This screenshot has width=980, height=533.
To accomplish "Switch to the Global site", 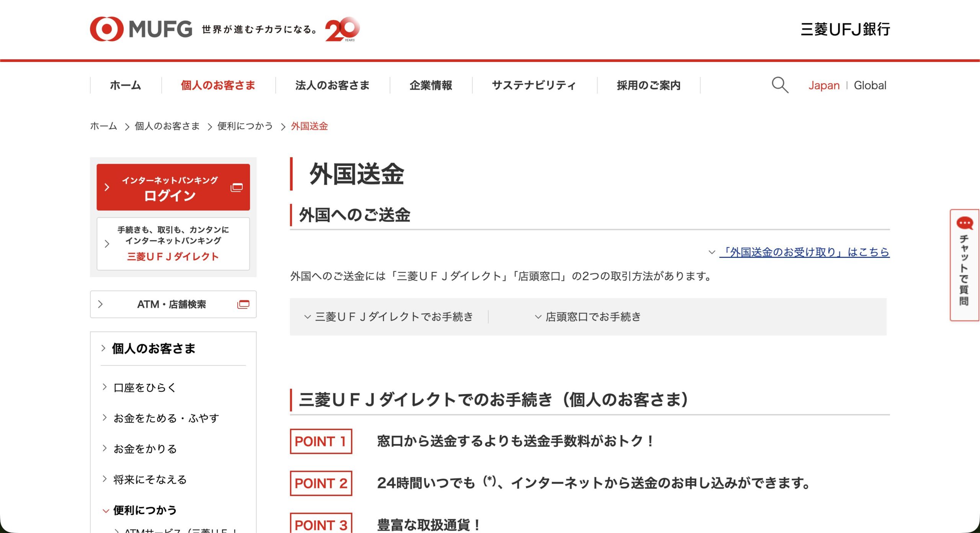I will point(870,85).
